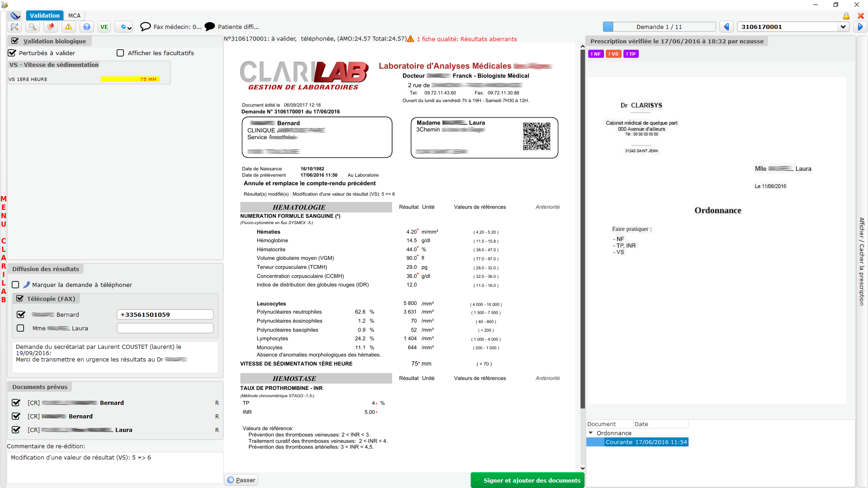Open the 1 fiche qualité: Résultats aberrants link
Viewport: 868px width, 488px height.
(x=467, y=39)
